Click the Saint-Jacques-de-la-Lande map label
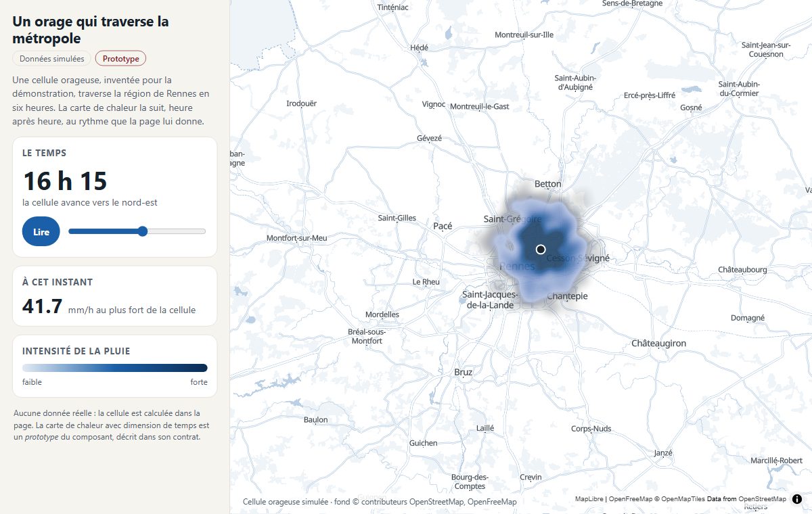Viewport: 812px width, 514px height. (491, 300)
